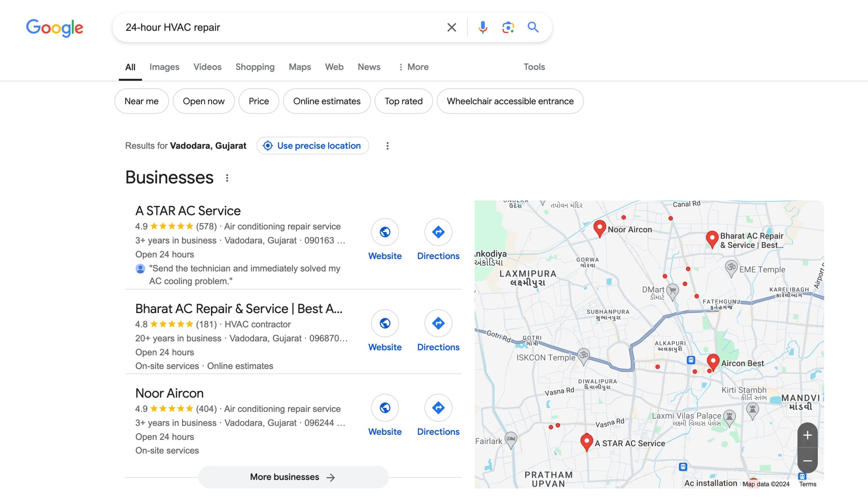
Task: Open Noor Aircon listing title
Action: pos(169,393)
